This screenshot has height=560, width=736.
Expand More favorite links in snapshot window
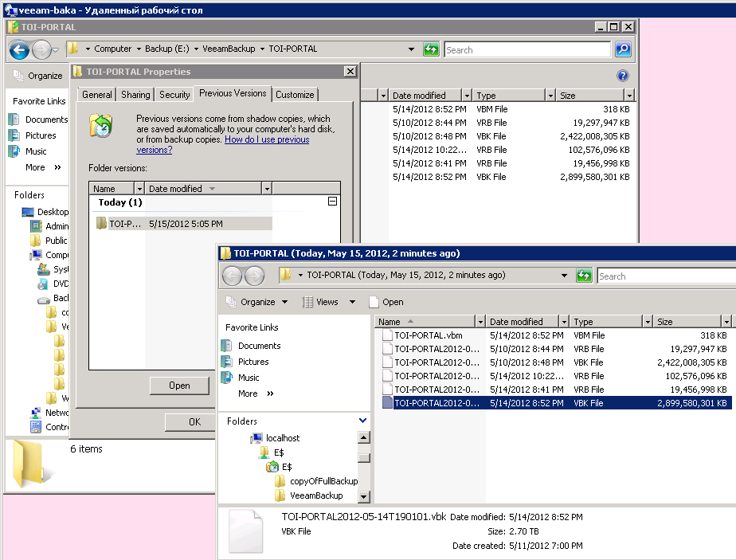[x=256, y=394]
